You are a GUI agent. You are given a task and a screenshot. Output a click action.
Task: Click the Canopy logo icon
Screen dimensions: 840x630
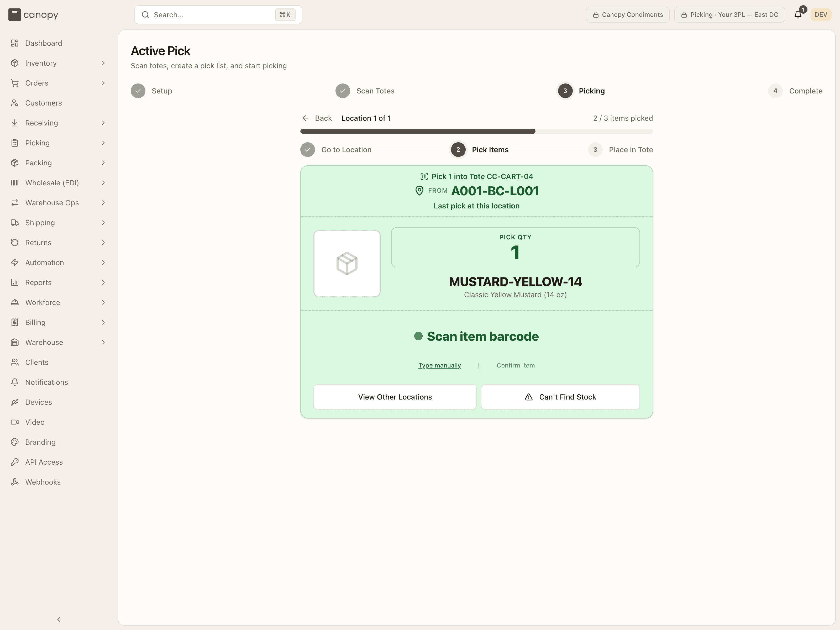[x=14, y=15]
